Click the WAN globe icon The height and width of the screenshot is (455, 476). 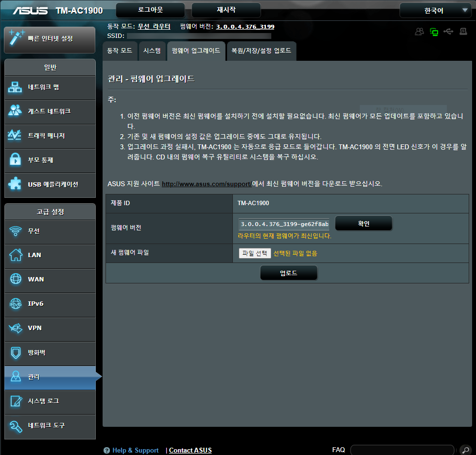point(16,279)
